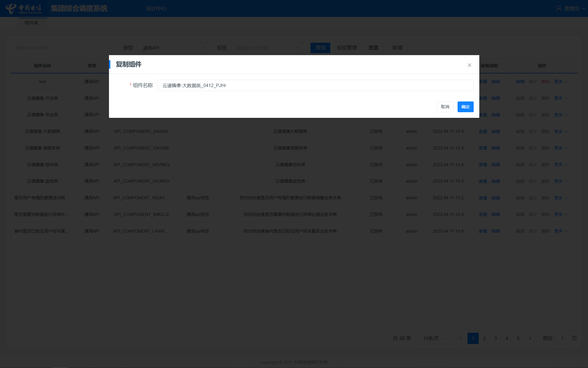Click the 新增 add button
The image size is (588, 368).
pos(397,48)
